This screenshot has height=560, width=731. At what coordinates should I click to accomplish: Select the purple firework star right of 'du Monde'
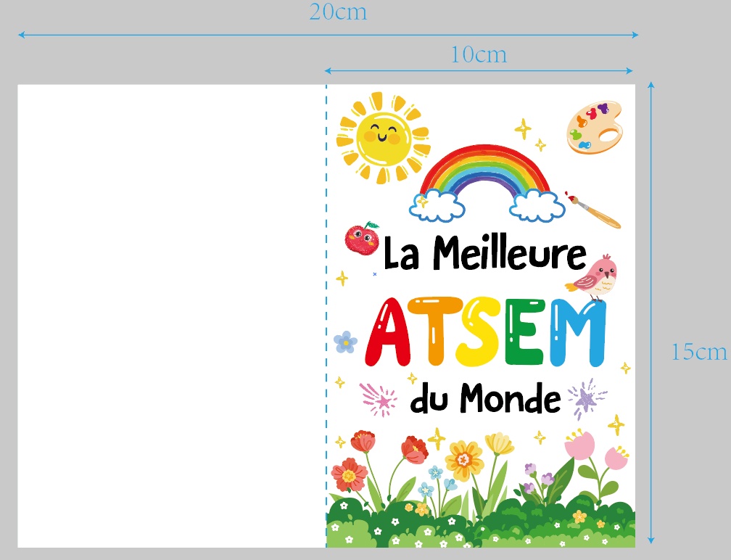[x=584, y=398]
